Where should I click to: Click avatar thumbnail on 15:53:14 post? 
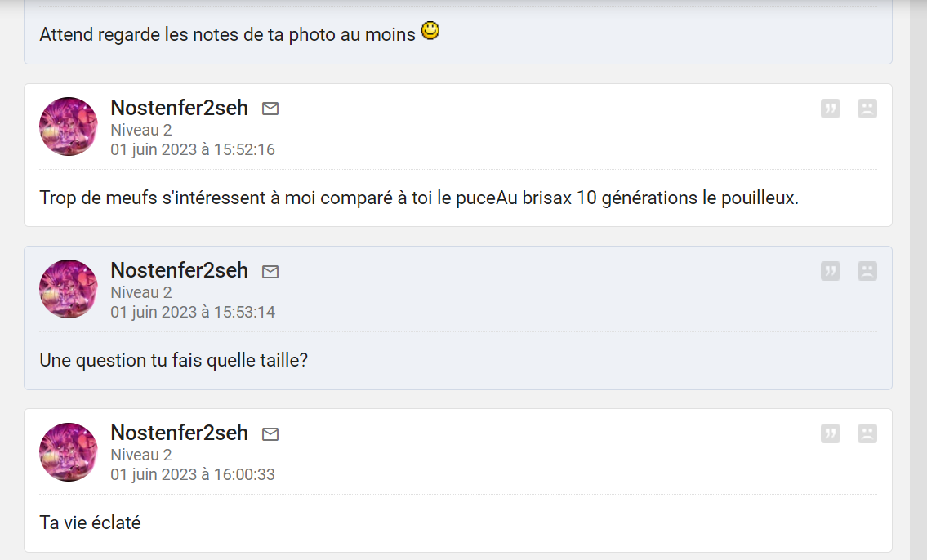coord(69,289)
